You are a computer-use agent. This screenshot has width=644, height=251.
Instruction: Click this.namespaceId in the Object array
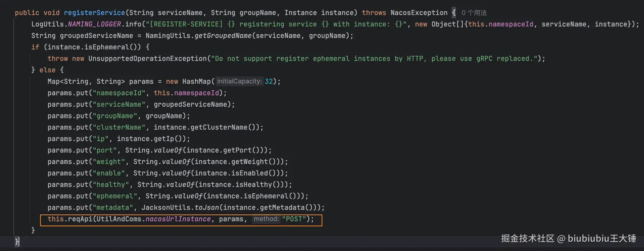point(501,24)
